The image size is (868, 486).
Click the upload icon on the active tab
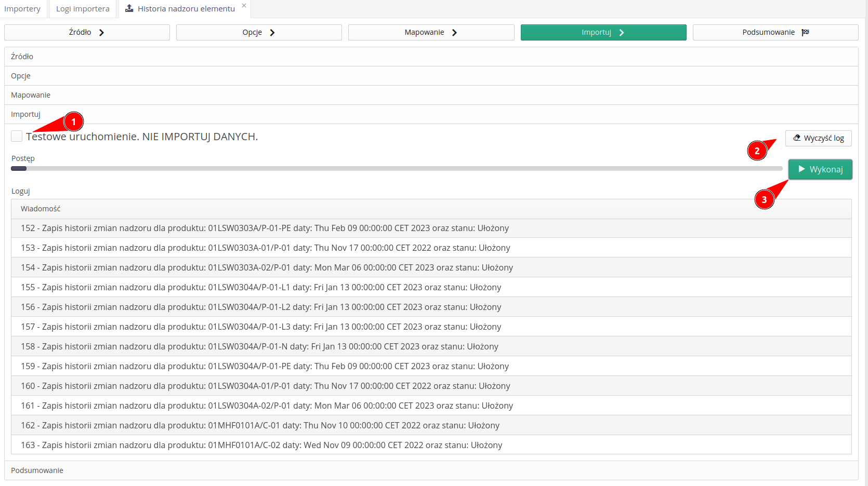click(x=128, y=8)
